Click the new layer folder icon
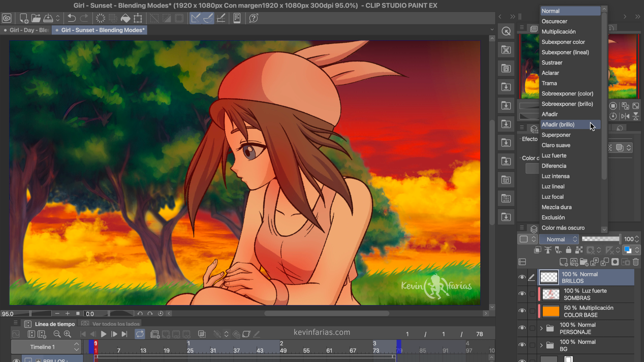Image resolution: width=644 pixels, height=362 pixels. [584, 262]
